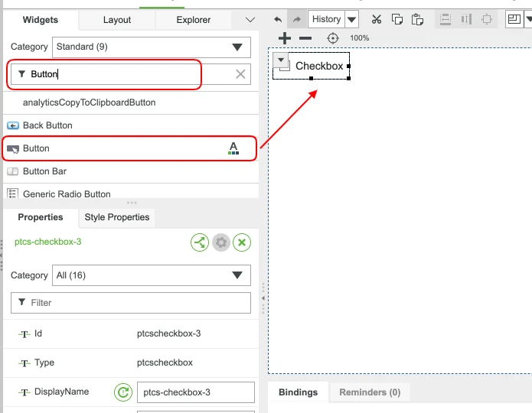
Task: Click the DisplayName input field
Action: click(196, 392)
